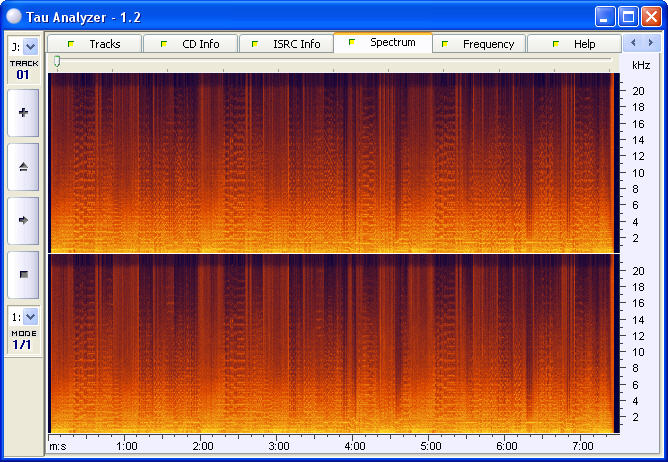Click the TRACK 01 indicator
This screenshot has width=668, height=462.
(24, 70)
